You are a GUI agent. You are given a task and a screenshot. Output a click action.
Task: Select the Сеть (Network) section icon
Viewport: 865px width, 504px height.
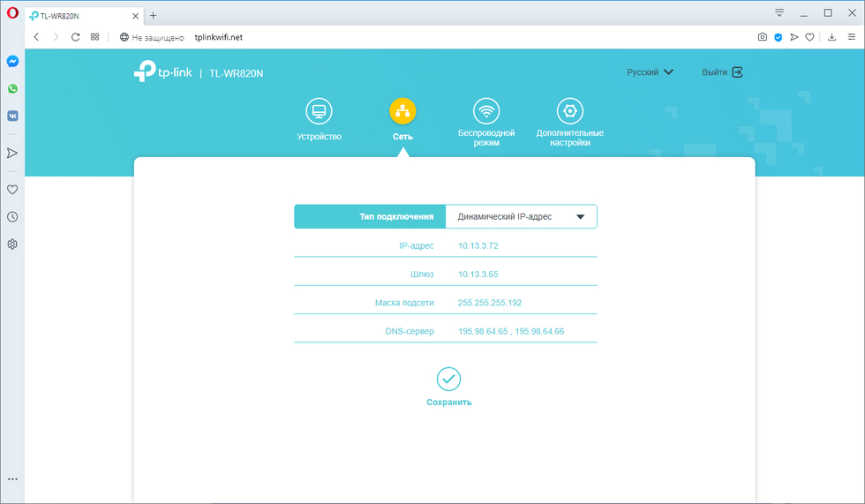coord(402,111)
